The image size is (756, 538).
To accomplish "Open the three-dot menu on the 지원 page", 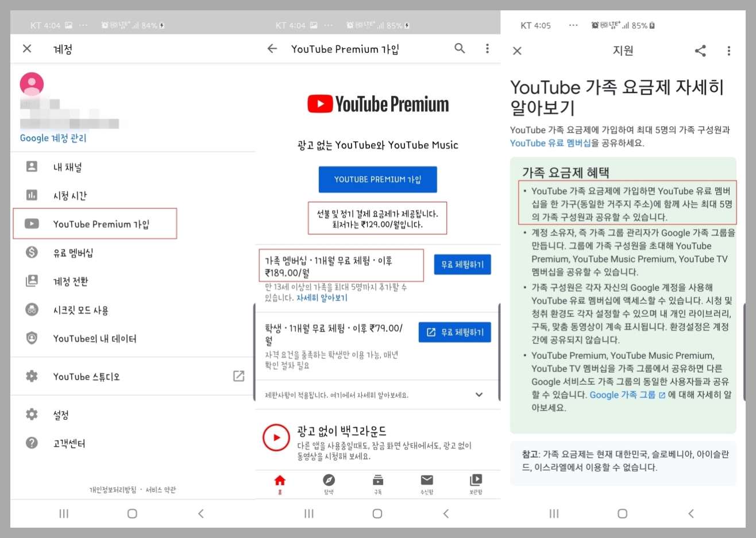I will click(x=728, y=51).
